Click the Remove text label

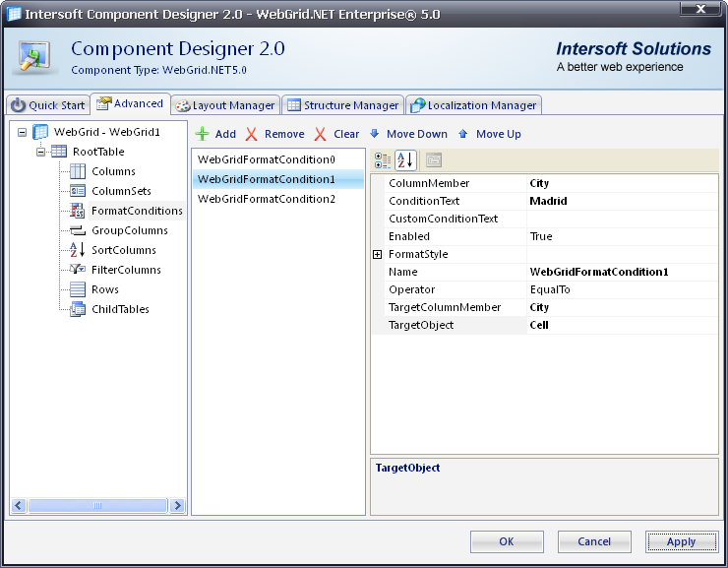(284, 134)
